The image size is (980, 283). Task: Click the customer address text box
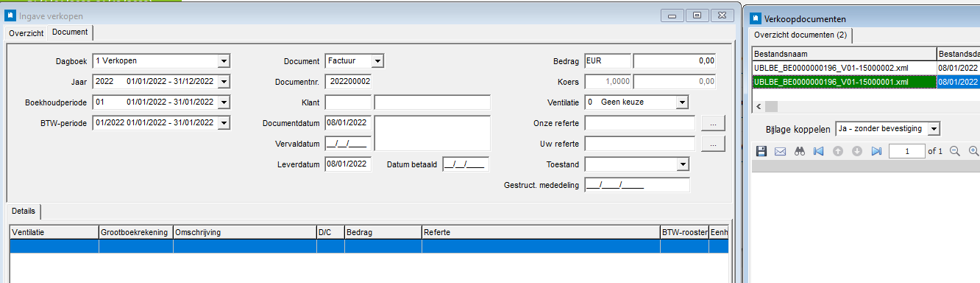tap(433, 133)
